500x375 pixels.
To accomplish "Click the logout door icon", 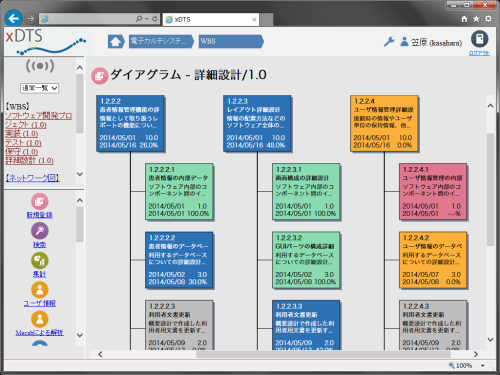I will coord(479,39).
